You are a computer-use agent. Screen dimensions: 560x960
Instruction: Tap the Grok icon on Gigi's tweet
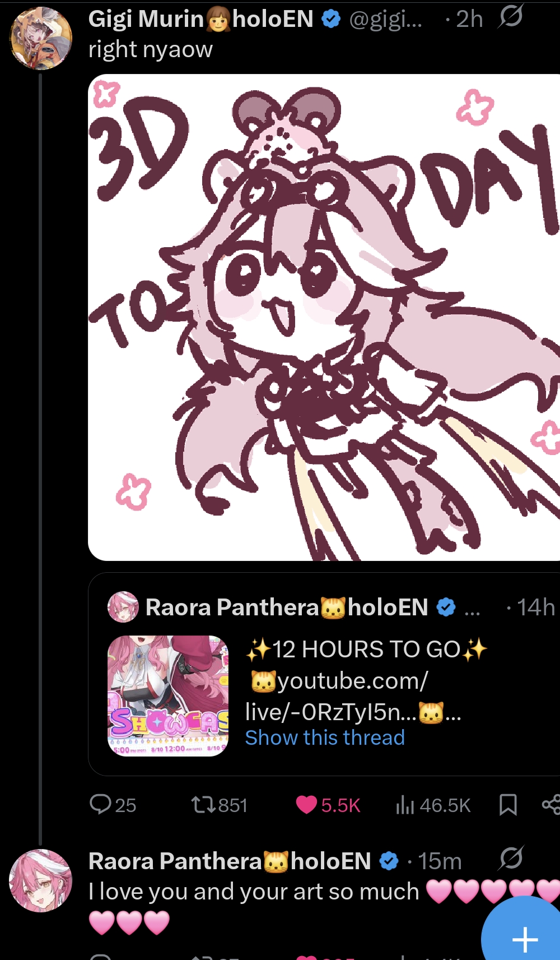click(x=511, y=16)
